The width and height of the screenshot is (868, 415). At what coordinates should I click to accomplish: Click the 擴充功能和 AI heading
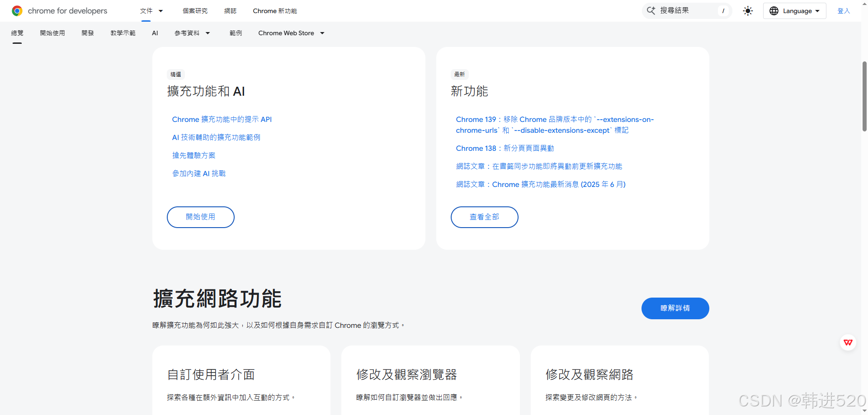click(206, 91)
